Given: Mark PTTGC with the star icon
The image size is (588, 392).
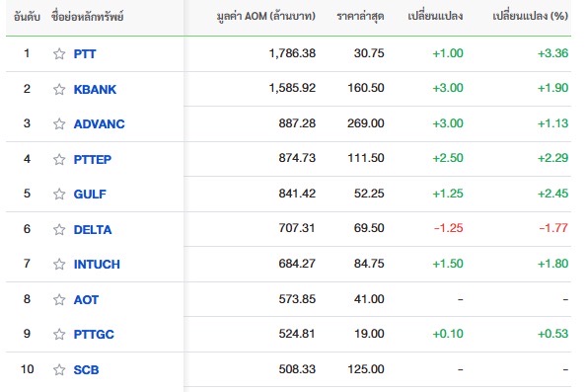Looking at the screenshot, I should pos(59,334).
